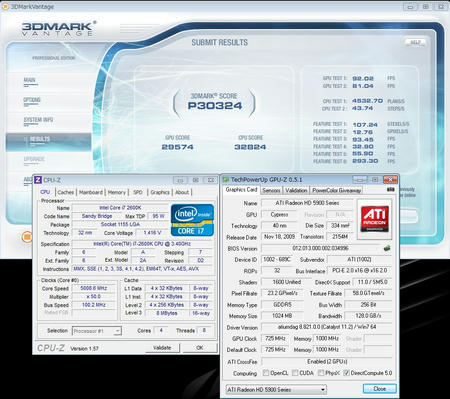Click the CPU-Z purple title bar icon
Screen dimensions: 450x399
coord(38,180)
